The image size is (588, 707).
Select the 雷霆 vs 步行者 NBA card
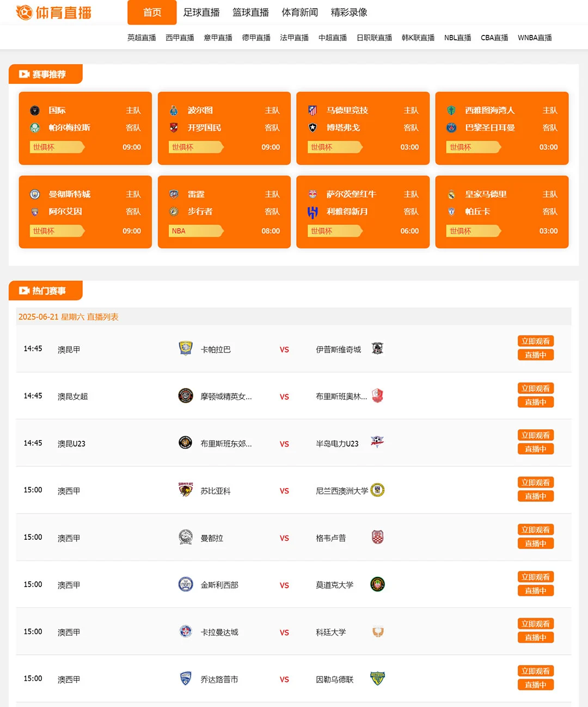coord(224,212)
